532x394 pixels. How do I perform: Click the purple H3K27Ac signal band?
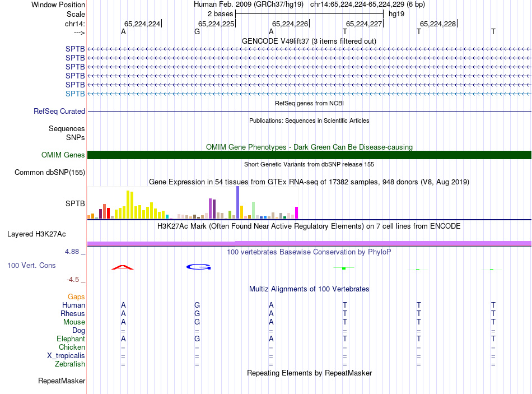click(309, 244)
